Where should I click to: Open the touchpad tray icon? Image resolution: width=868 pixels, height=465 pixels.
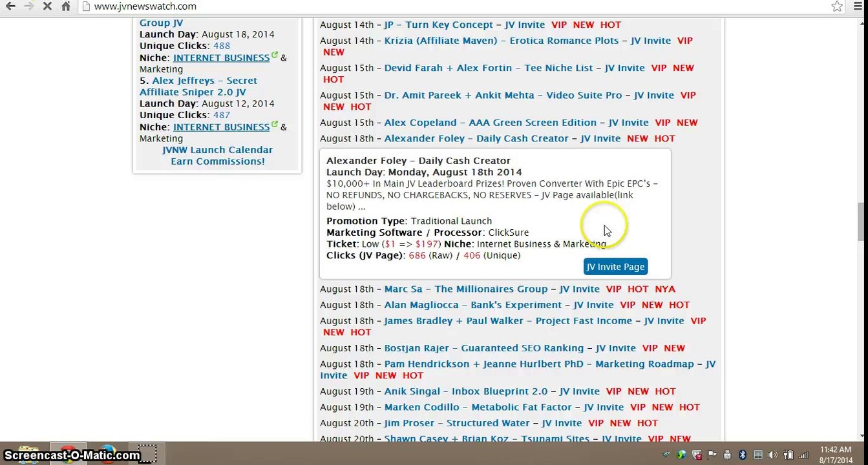pos(758,455)
